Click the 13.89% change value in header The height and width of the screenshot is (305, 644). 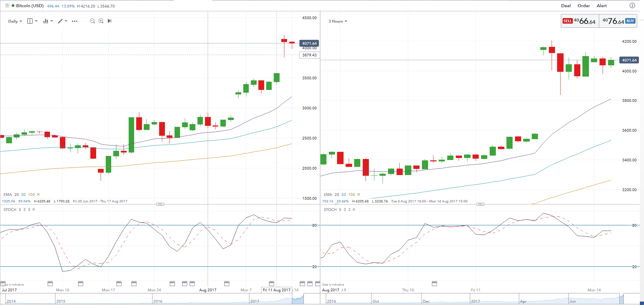click(x=68, y=6)
